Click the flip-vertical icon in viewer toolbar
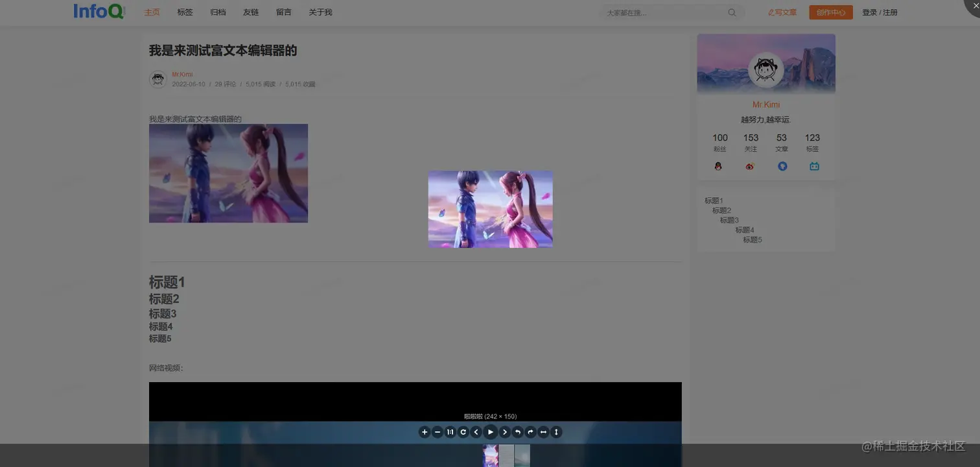Viewport: 980px width, 467px height. [x=556, y=432]
